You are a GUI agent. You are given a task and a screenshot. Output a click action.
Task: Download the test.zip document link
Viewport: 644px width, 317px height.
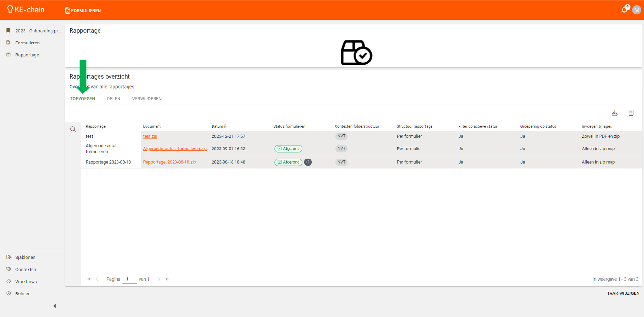tap(150, 136)
